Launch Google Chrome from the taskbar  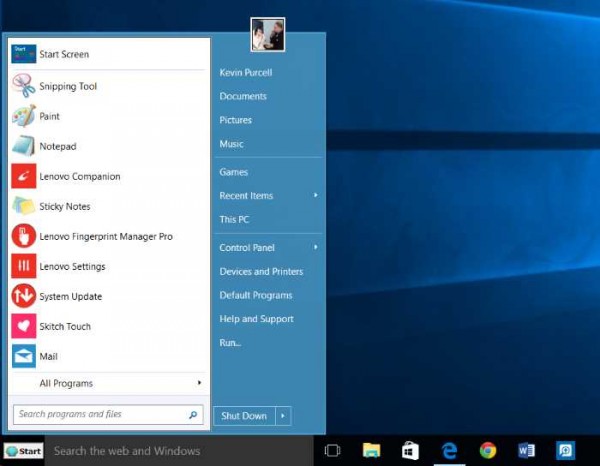488,450
